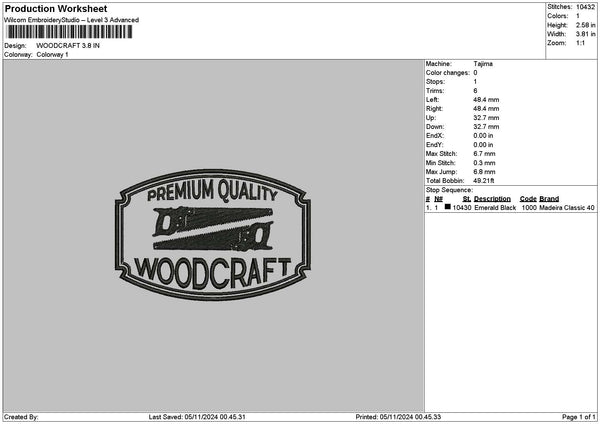Viewport: 600px width, 424px height.
Task: Click the Min Stitch value 0.3 mm
Action: (x=484, y=163)
